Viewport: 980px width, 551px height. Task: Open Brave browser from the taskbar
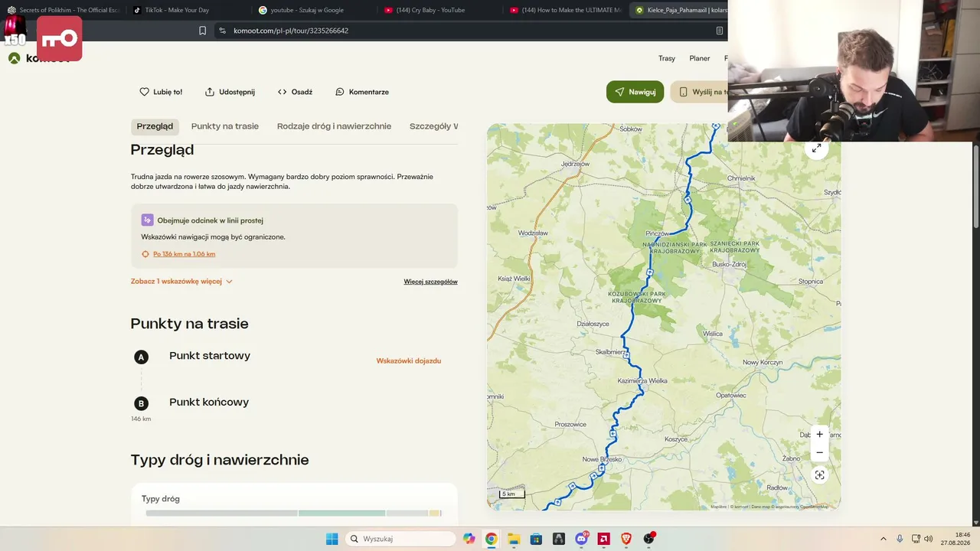(626, 539)
